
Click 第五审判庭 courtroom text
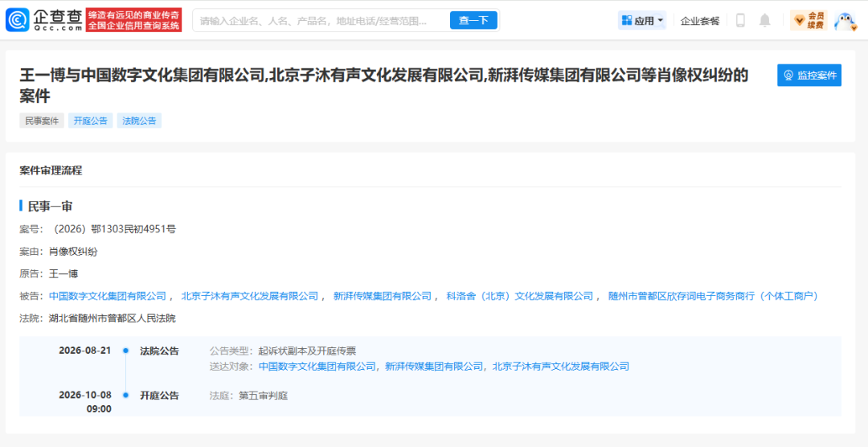[263, 396]
